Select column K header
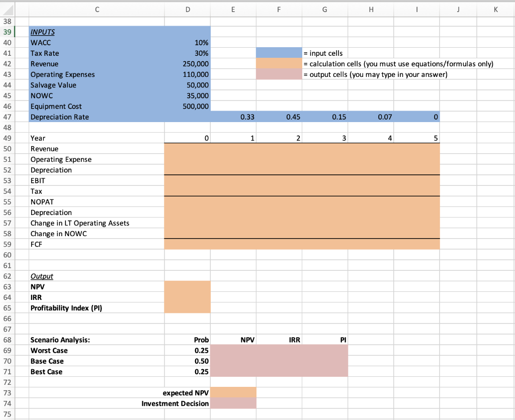515x420 pixels. tap(495, 10)
